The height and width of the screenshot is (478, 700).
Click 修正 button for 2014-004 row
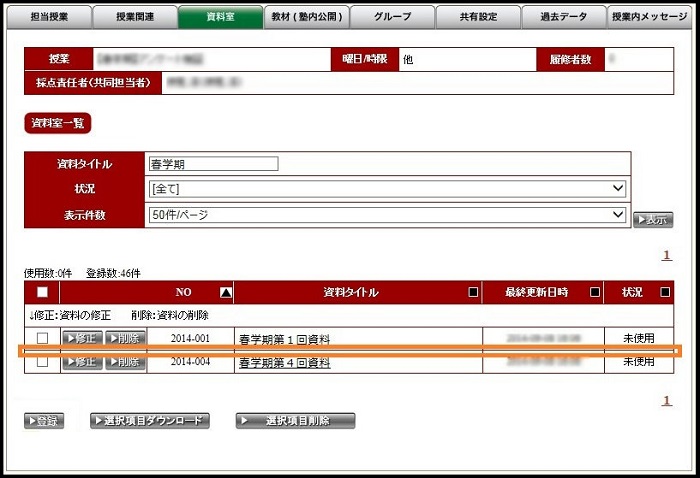(x=82, y=363)
